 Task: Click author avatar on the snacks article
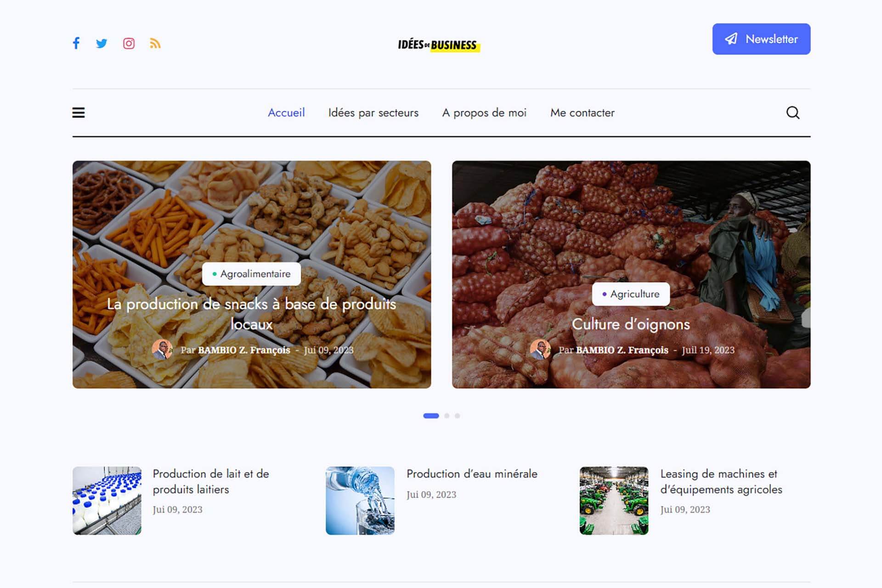click(162, 350)
